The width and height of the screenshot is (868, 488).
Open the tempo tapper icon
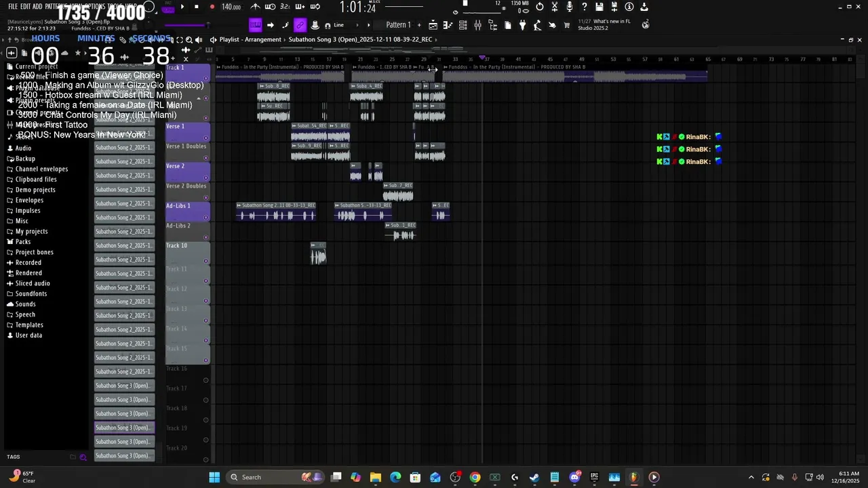[x=537, y=25]
